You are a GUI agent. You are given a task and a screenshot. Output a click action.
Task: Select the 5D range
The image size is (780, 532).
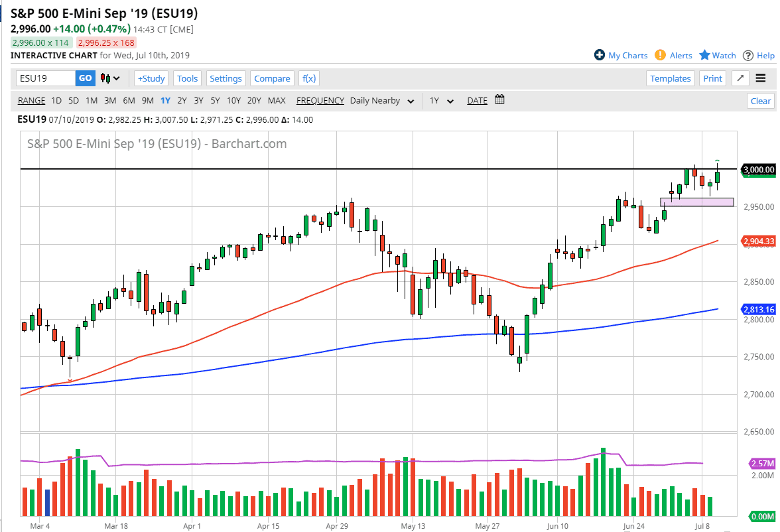tap(74, 101)
